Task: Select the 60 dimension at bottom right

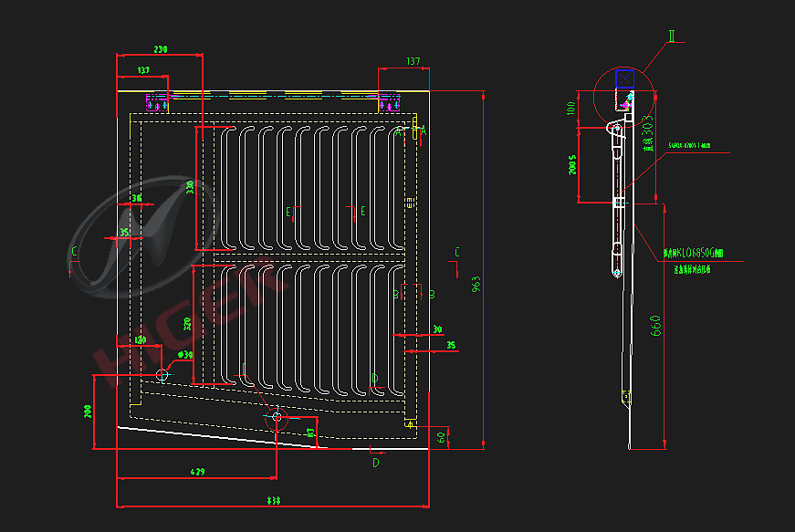Action: (x=443, y=438)
